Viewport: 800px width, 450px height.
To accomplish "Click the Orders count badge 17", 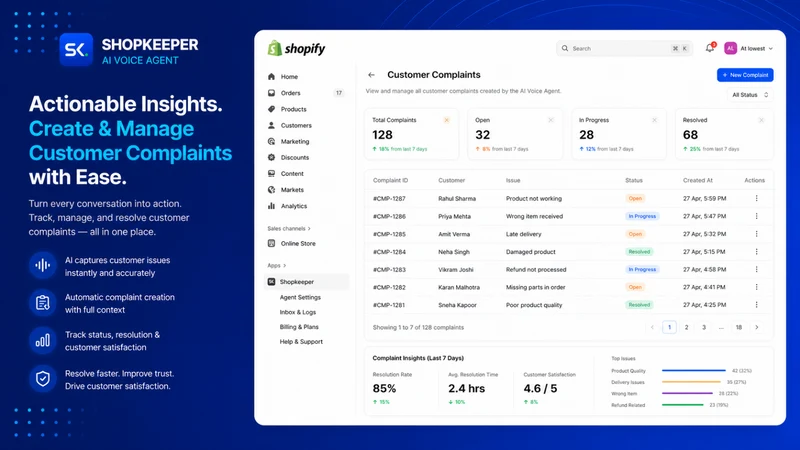I will pyautogui.click(x=339, y=93).
